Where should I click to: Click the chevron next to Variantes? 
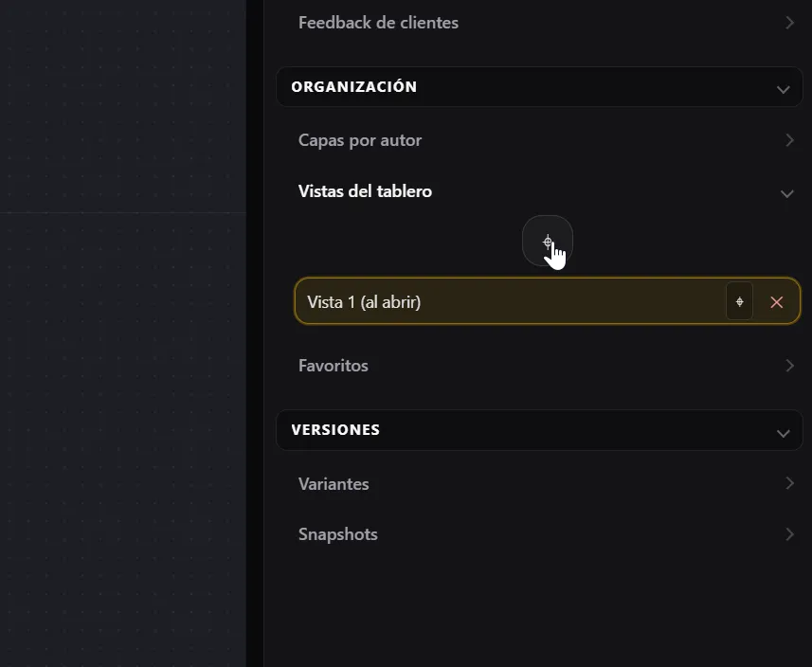coord(789,483)
